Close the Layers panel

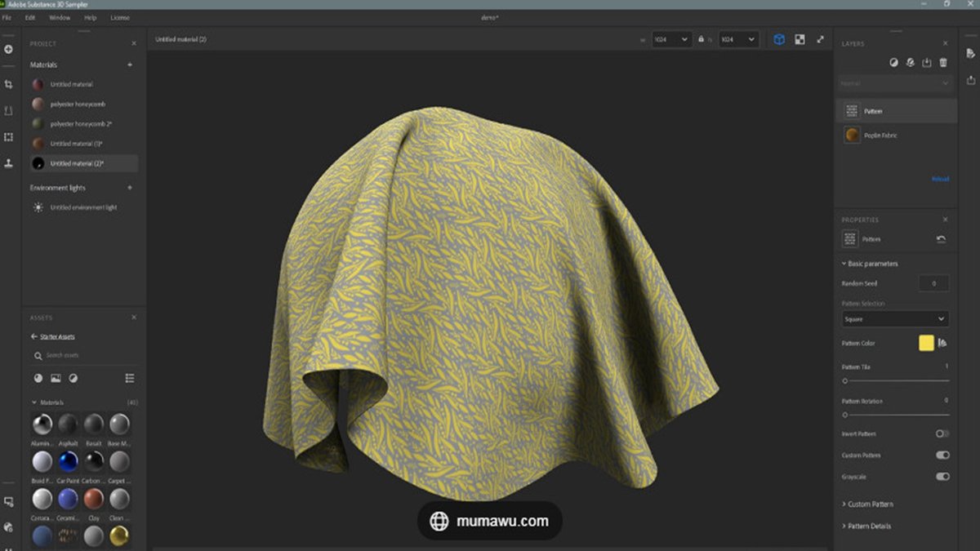[946, 43]
